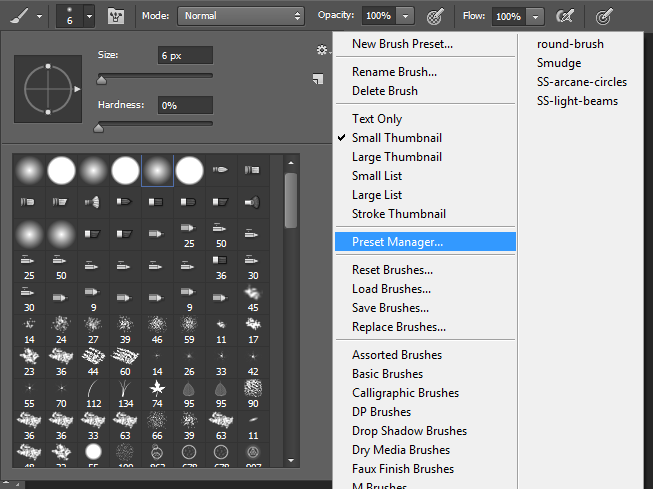This screenshot has width=653, height=489.
Task: Enable airbrush build-up effects icon
Action: coord(565,16)
